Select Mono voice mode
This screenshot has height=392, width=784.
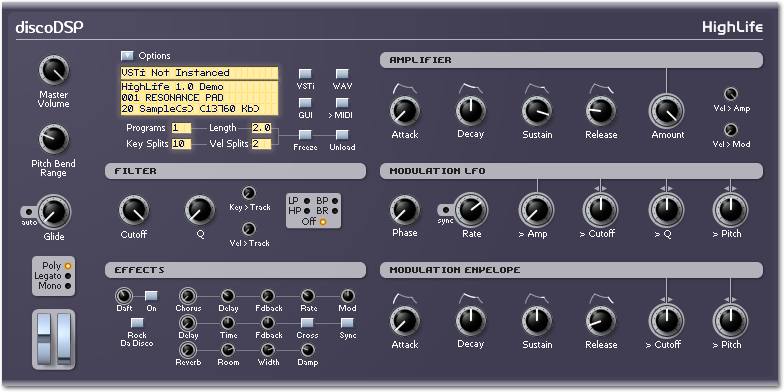[x=68, y=286]
